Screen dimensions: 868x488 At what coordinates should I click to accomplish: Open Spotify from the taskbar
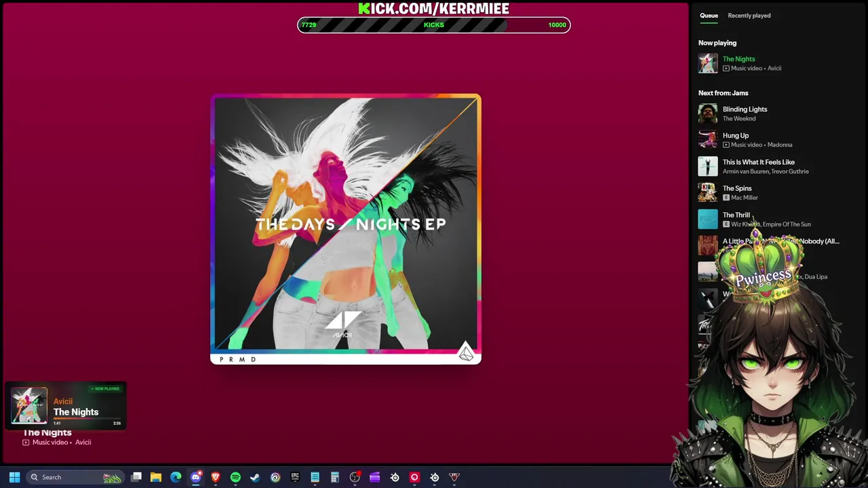[x=235, y=477]
